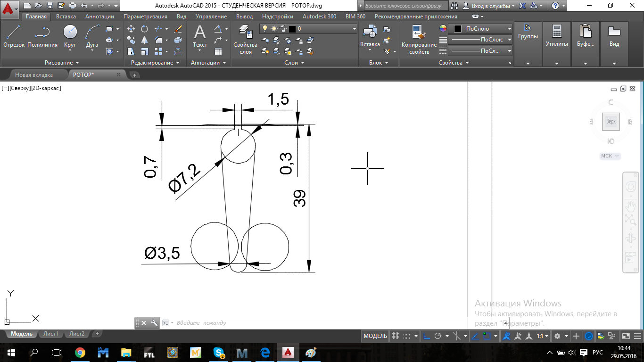This screenshot has width=644, height=362.
Task: Click the МОДЕЛЬ status bar button
Action: point(375,336)
